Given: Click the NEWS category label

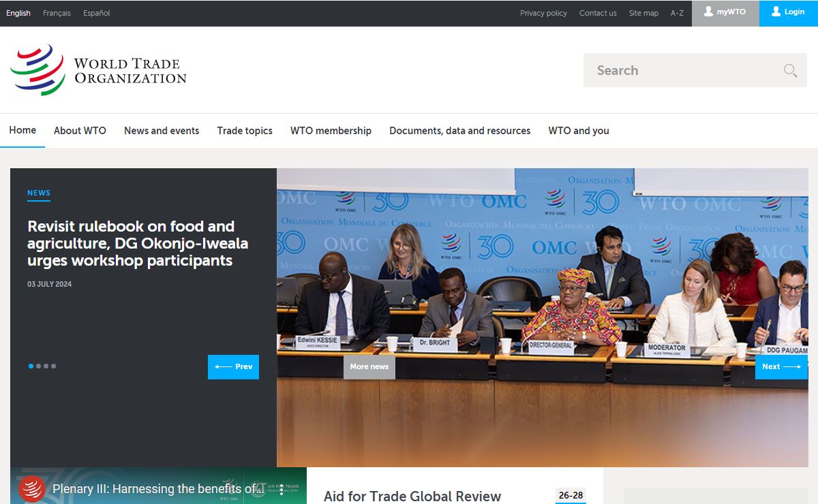Looking at the screenshot, I should [39, 193].
